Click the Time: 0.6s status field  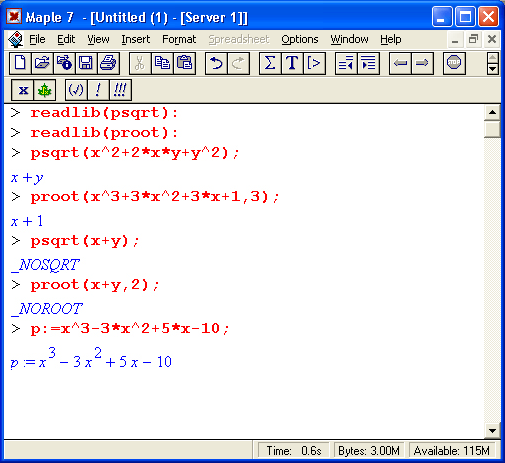pos(294,451)
